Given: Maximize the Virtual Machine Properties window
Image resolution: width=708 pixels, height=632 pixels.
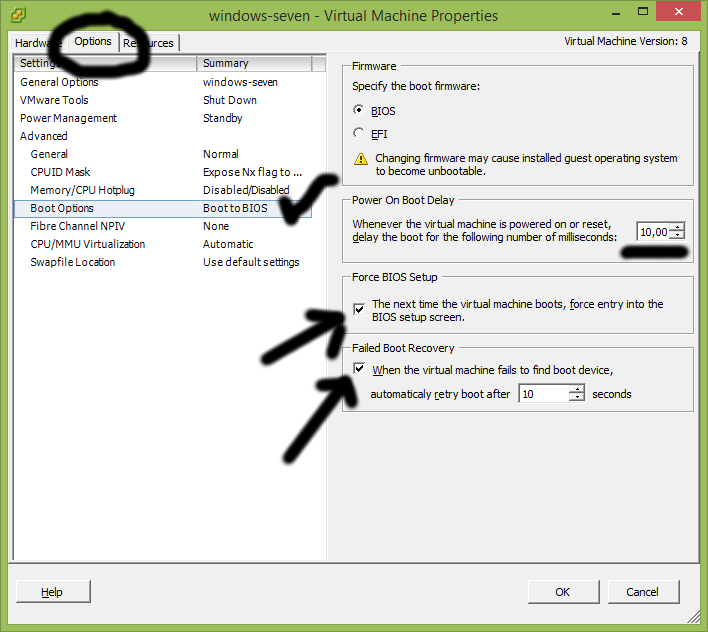Looking at the screenshot, I should [643, 12].
